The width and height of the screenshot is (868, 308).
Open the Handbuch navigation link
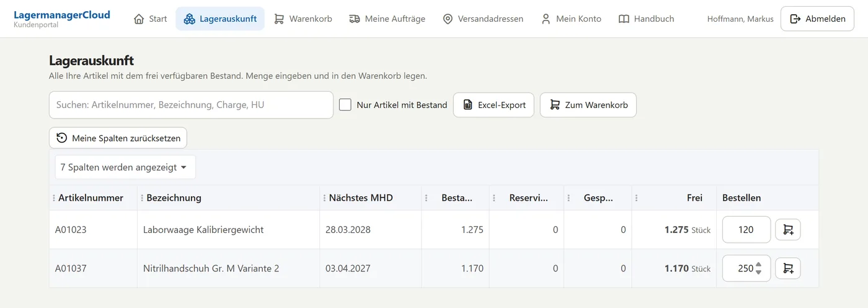click(x=646, y=19)
